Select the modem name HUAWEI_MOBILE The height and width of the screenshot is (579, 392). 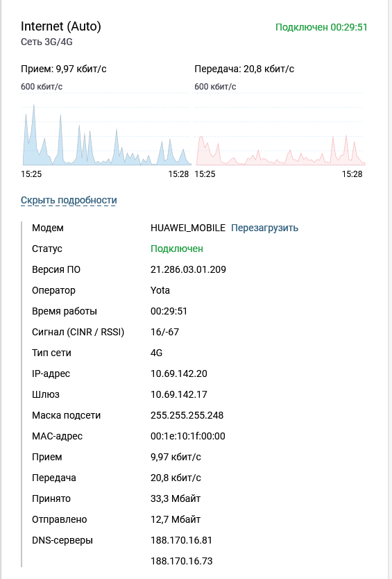coord(188,228)
